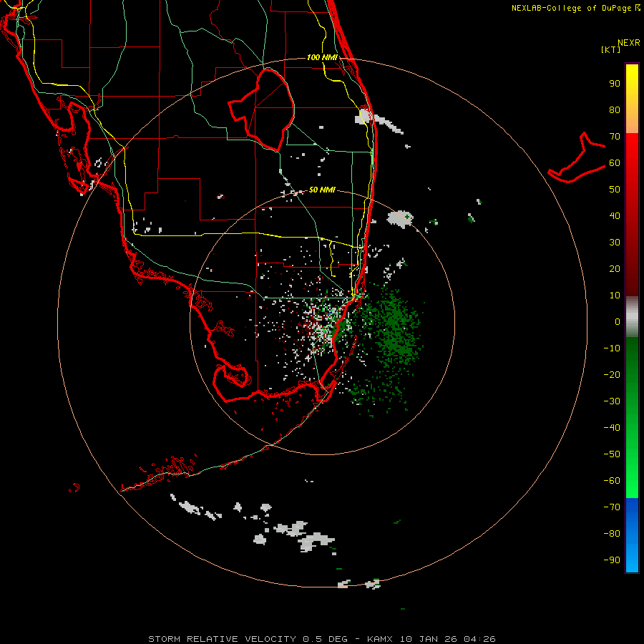
Task: Click the KAMX station identifier
Action: pos(380,639)
